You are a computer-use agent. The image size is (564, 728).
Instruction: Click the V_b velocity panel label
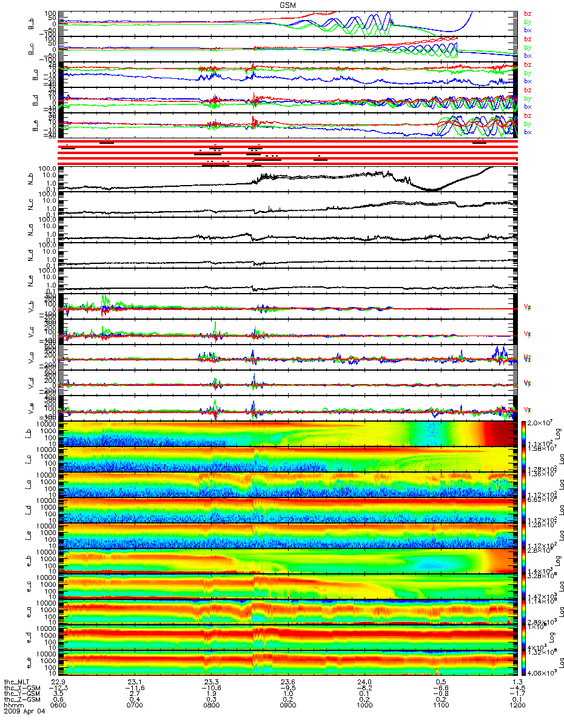[x=30, y=306]
